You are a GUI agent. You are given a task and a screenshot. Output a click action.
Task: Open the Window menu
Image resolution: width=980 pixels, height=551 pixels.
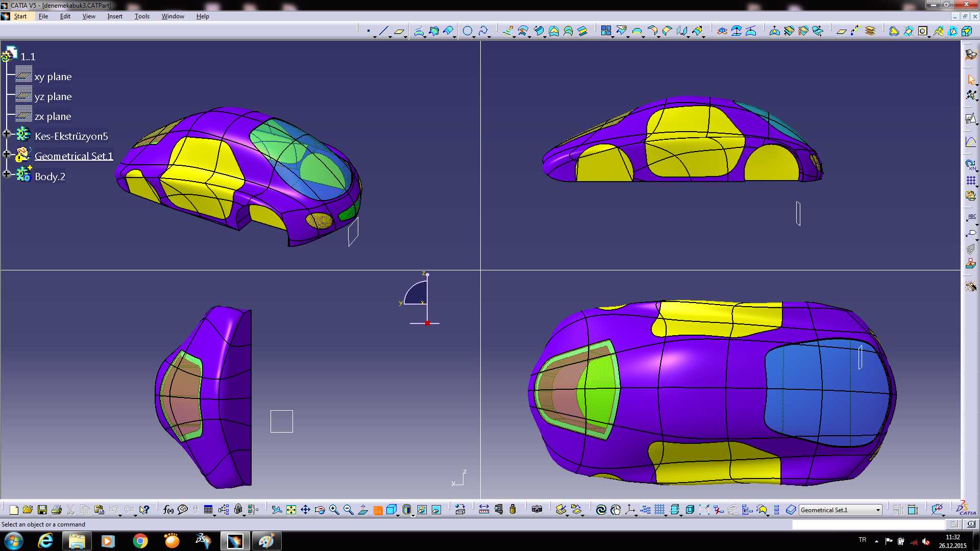click(x=173, y=16)
